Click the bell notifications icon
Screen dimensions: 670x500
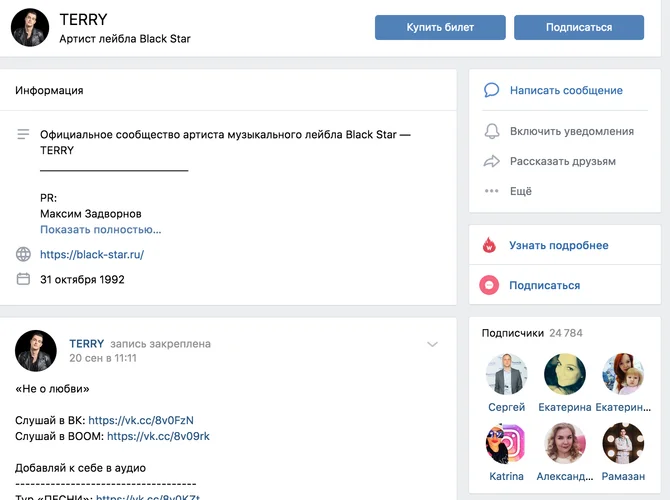click(491, 131)
